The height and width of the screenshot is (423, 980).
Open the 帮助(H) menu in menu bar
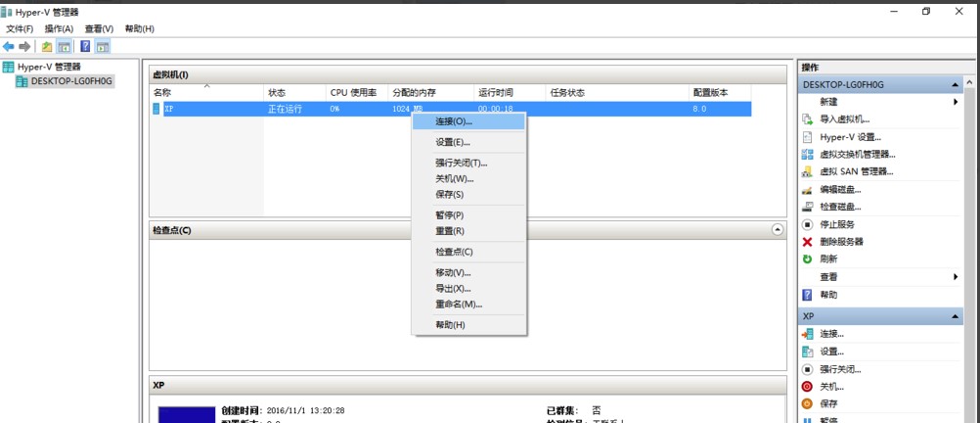(x=140, y=28)
